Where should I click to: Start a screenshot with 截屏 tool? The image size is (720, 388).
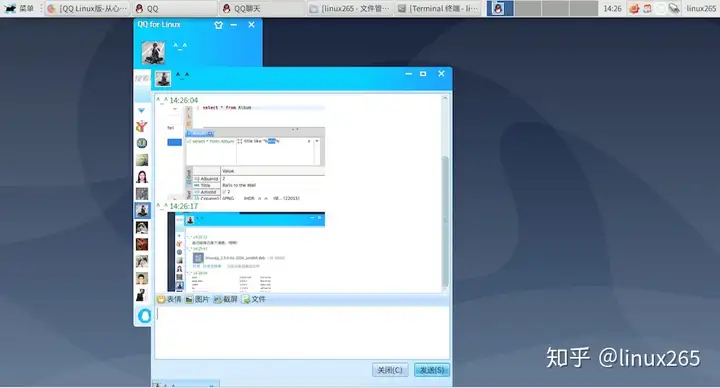click(225, 299)
